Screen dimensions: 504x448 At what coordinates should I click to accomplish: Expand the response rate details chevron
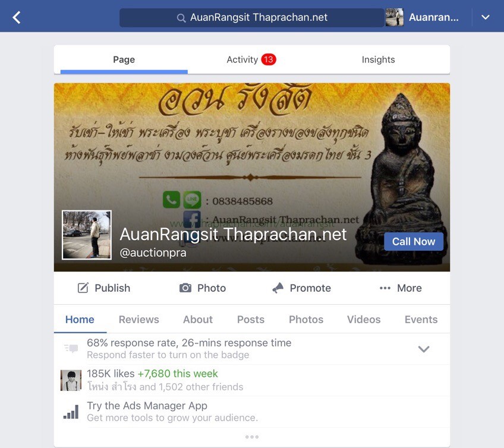click(x=424, y=349)
